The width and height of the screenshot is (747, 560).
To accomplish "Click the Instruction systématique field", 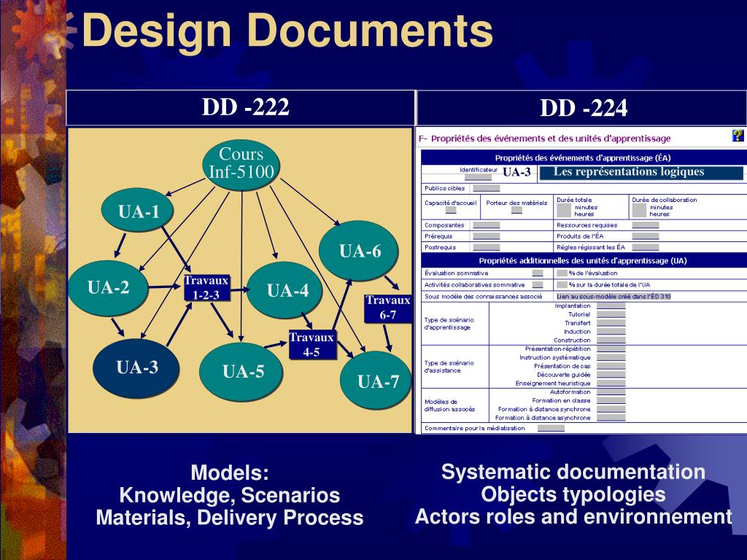I will coord(611,357).
